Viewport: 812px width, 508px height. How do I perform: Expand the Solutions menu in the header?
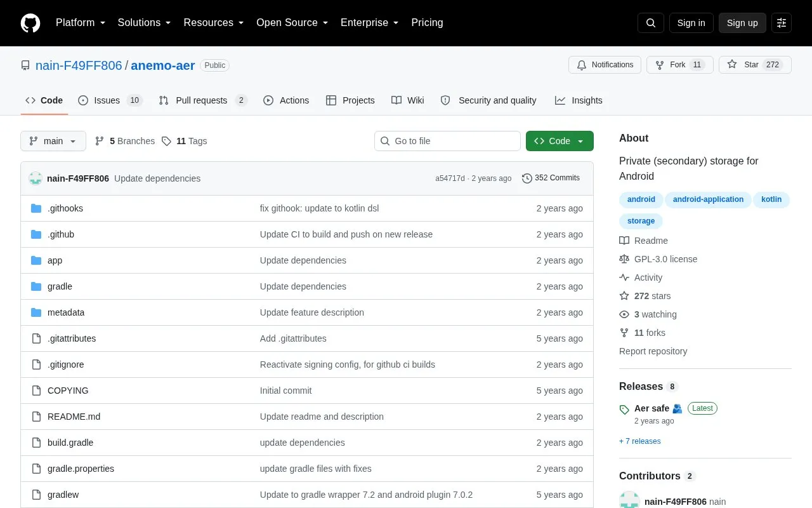click(x=144, y=23)
